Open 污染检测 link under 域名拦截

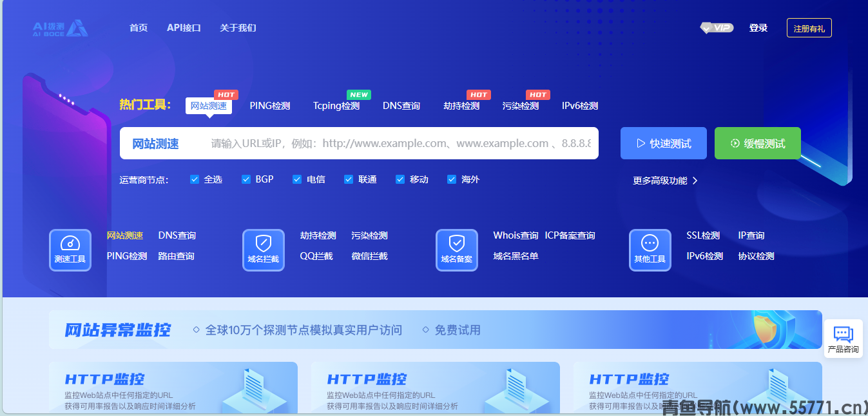(x=370, y=235)
